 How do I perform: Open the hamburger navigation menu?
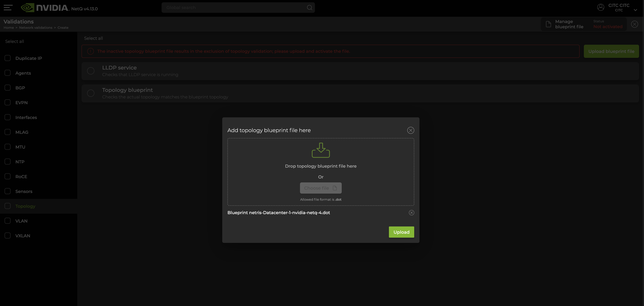tap(8, 8)
